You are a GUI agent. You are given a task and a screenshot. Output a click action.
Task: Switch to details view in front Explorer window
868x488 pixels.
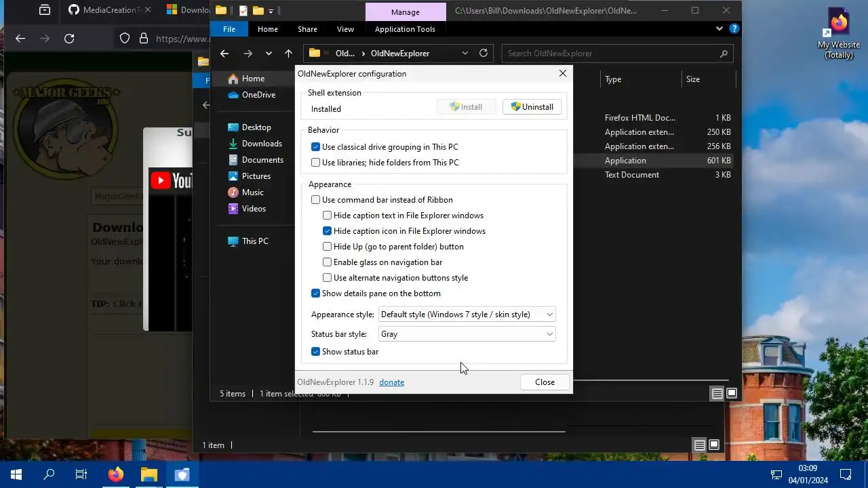[x=717, y=394]
